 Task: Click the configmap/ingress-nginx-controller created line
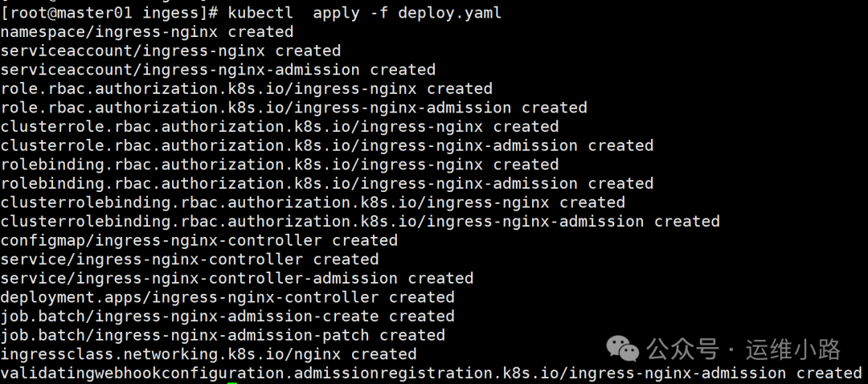point(199,240)
